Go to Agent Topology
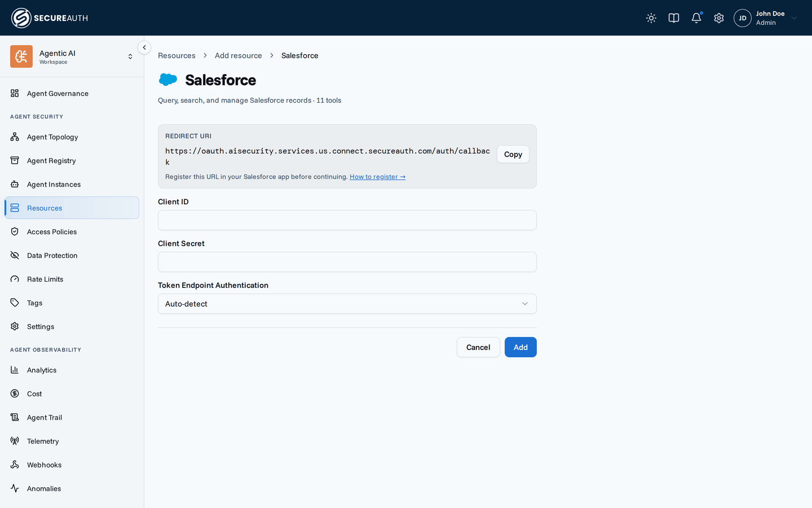 pyautogui.click(x=72, y=137)
